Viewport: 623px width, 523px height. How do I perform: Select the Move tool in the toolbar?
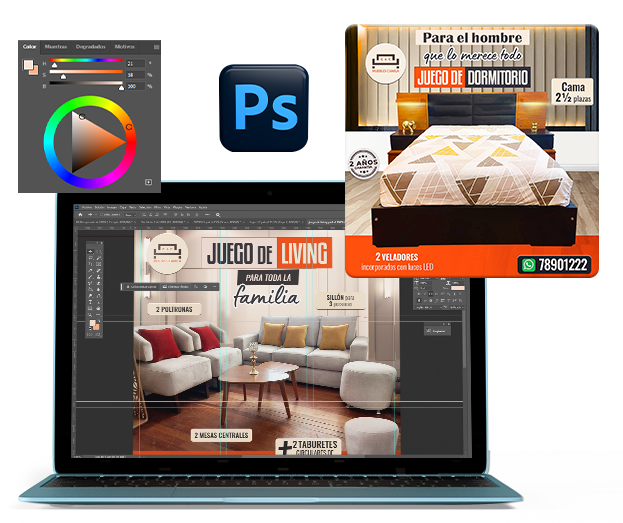click(90, 250)
